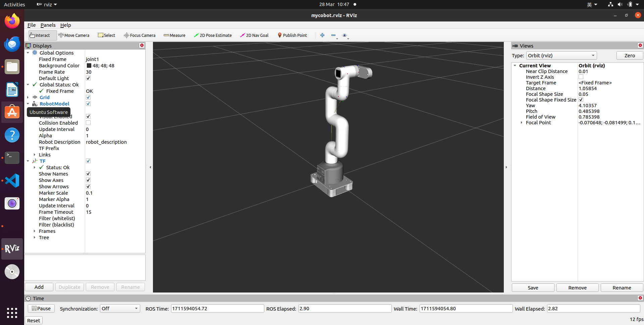Toggle the Grid display checkbox
The width and height of the screenshot is (644, 325).
click(x=88, y=97)
